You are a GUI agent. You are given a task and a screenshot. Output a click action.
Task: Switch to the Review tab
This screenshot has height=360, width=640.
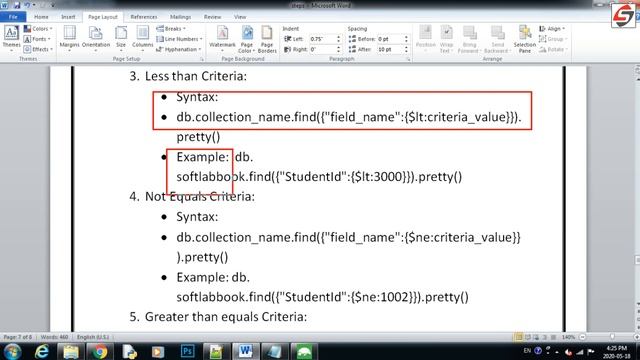(x=212, y=17)
